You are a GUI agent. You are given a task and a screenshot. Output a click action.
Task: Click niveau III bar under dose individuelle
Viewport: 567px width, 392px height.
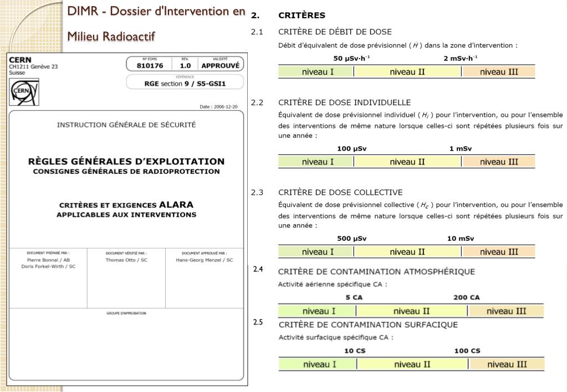click(499, 162)
